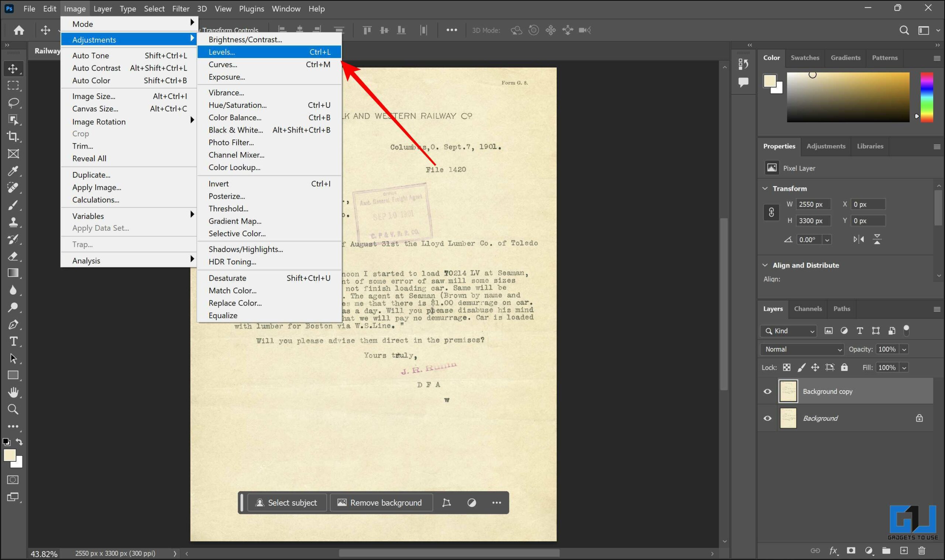Image resolution: width=945 pixels, height=560 pixels.
Task: Select the Rectangular Marquee tool
Action: click(13, 86)
